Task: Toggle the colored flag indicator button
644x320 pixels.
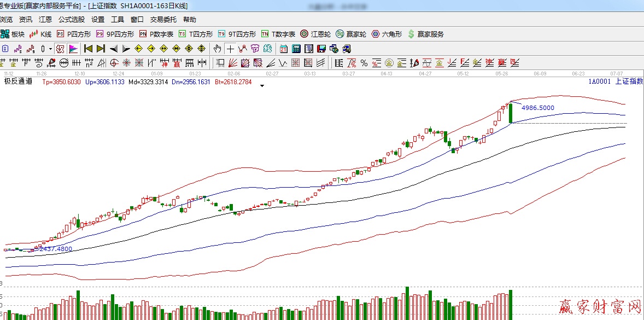Action: click(73, 49)
